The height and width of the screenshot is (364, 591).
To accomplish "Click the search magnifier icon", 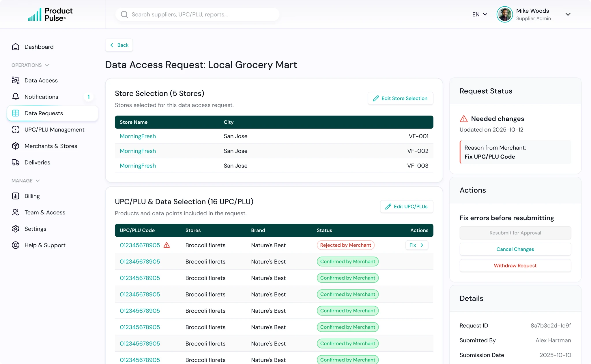I will [x=124, y=14].
